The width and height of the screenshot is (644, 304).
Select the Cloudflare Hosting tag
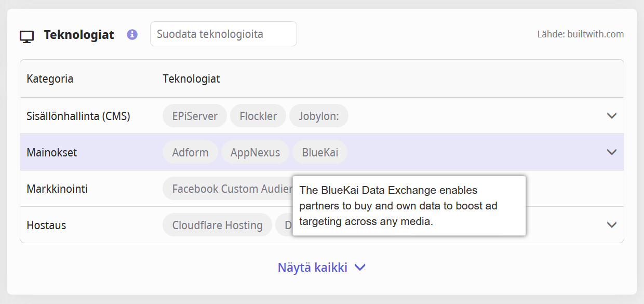(217, 225)
